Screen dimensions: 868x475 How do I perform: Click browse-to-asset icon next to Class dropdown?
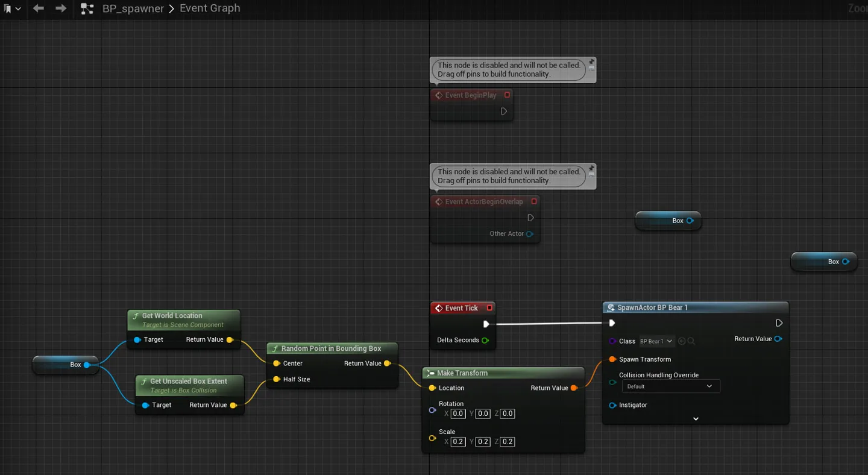coord(682,341)
